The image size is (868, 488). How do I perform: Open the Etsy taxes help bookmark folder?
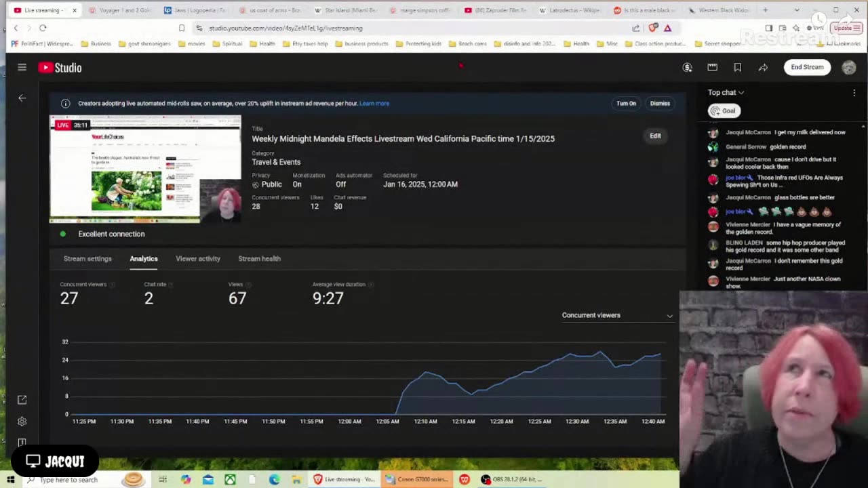304,43
